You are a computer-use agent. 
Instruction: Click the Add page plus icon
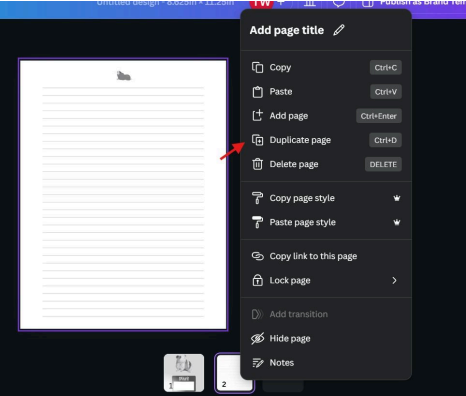tap(257, 116)
